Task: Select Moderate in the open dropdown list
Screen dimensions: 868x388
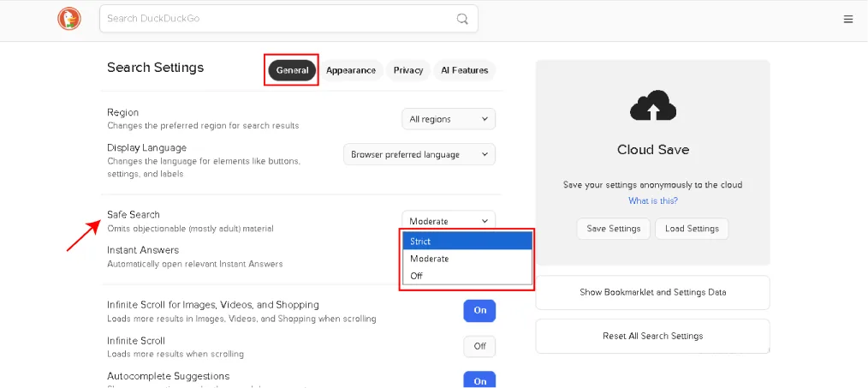Action: (x=467, y=259)
